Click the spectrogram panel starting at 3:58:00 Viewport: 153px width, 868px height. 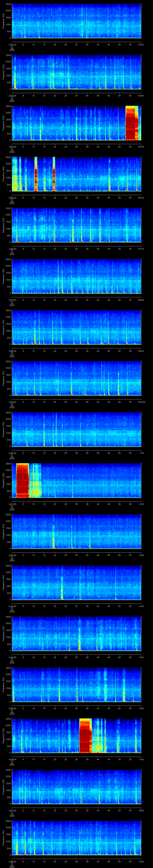click(77, 327)
